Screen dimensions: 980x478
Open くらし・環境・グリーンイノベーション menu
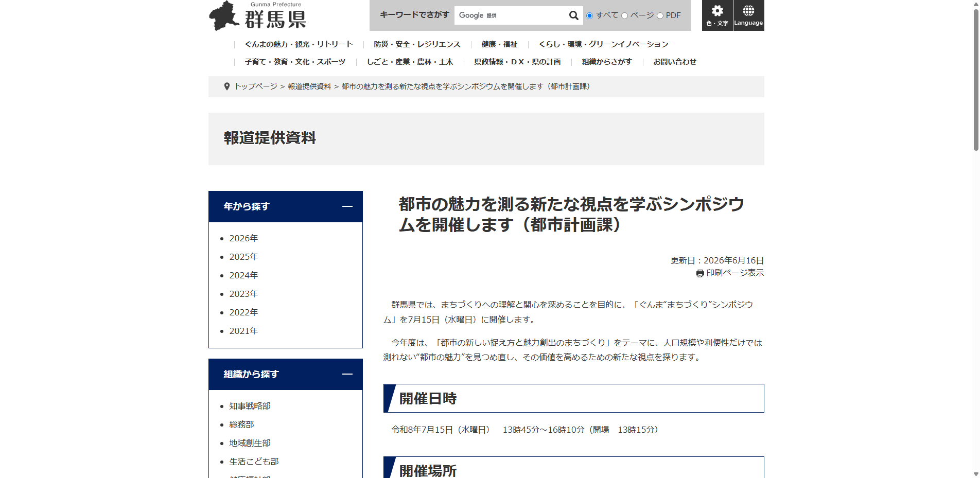[603, 44]
